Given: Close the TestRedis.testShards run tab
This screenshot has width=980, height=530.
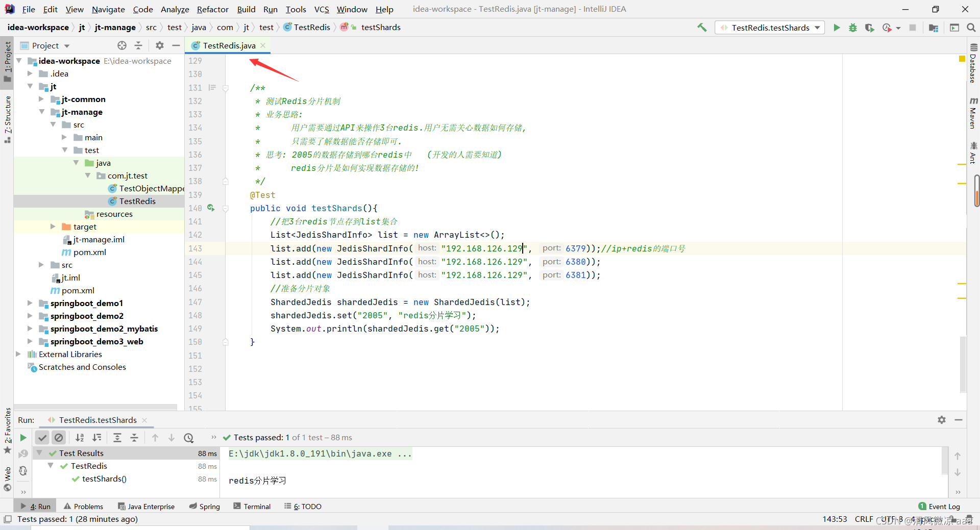Looking at the screenshot, I should pos(144,420).
